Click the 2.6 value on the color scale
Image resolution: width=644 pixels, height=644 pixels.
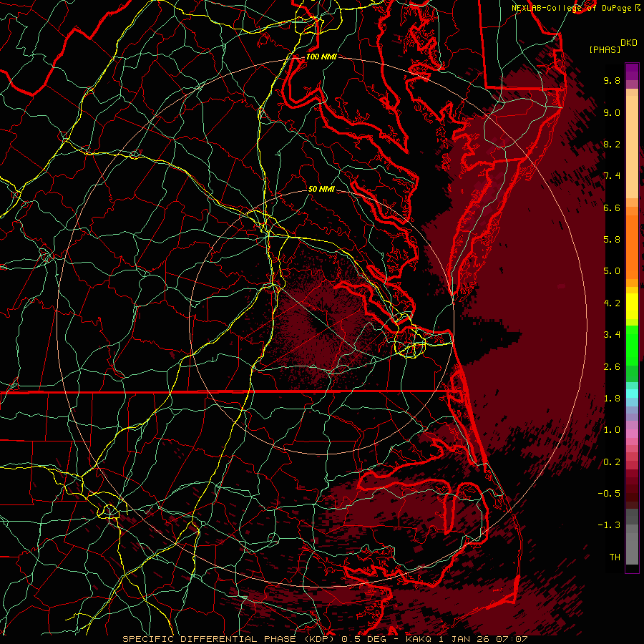point(612,367)
